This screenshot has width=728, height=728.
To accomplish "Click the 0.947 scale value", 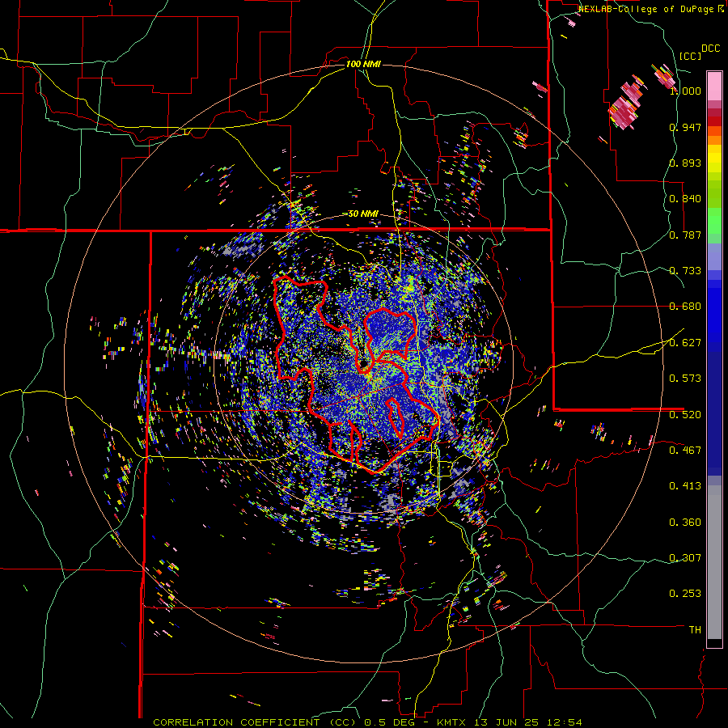I will [685, 127].
